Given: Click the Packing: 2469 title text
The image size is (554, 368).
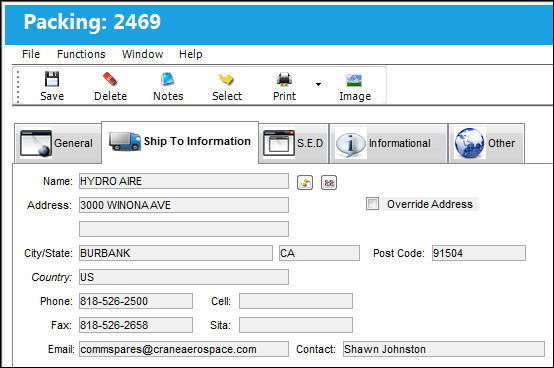Looking at the screenshot, I should point(92,22).
